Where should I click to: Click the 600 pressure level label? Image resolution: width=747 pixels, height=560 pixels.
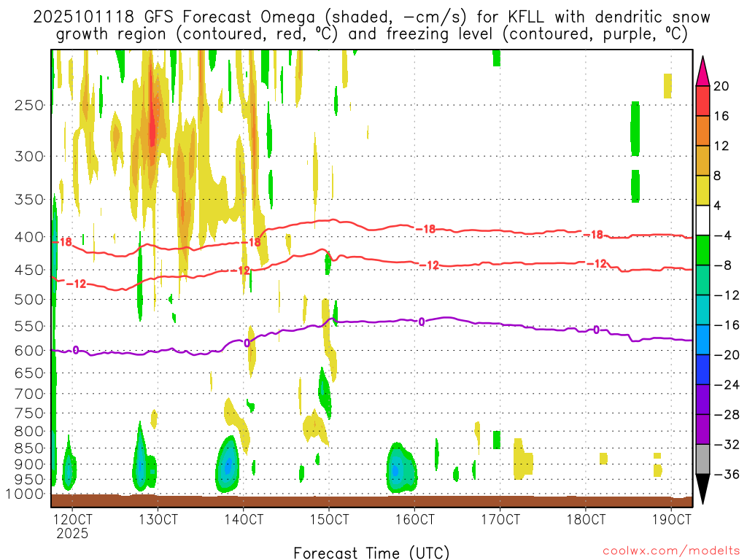click(29, 351)
